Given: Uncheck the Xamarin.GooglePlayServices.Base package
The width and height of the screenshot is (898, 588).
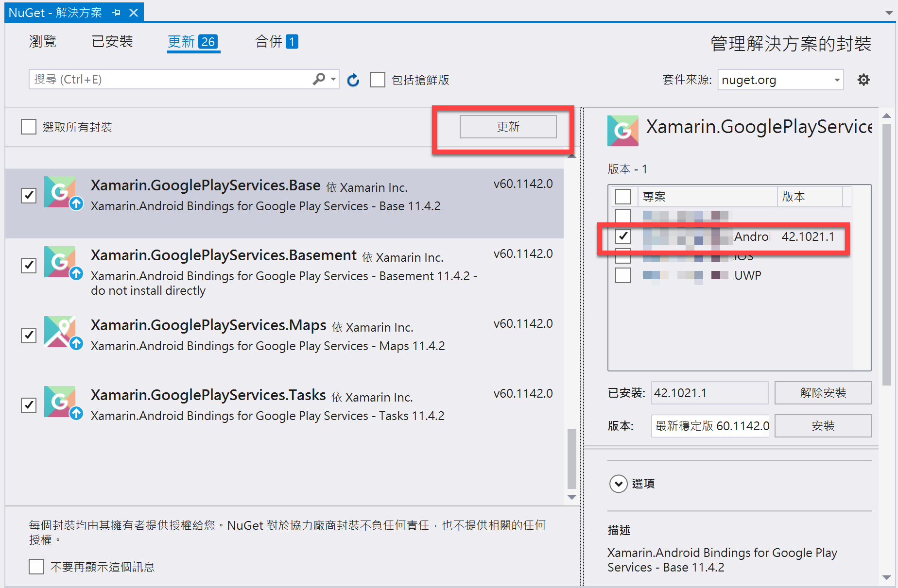Looking at the screenshot, I should [29, 195].
